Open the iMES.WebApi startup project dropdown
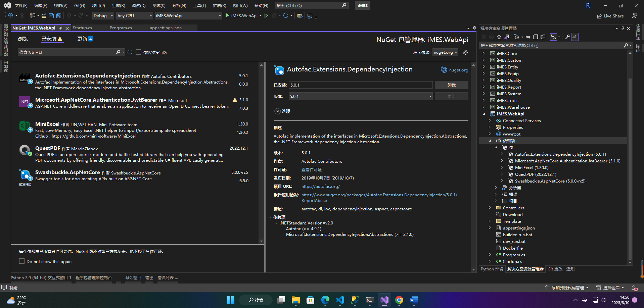The height and width of the screenshot is (308, 644). tap(188, 16)
